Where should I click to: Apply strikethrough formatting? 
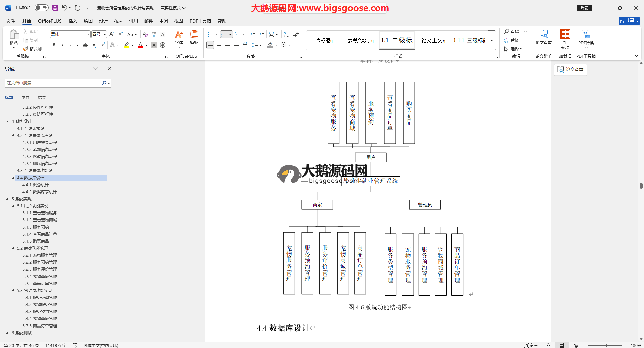point(85,45)
